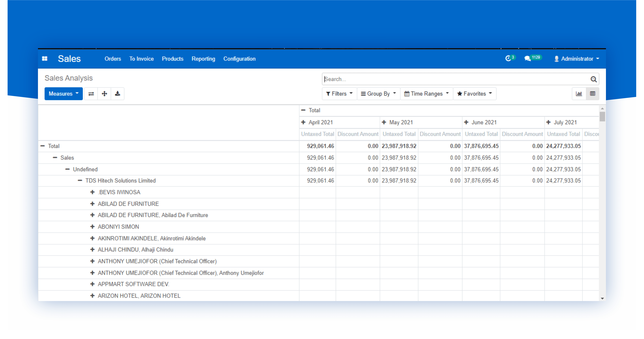The width and height of the screenshot is (644, 339).
Task: Open the Orders menu
Action: tap(113, 59)
